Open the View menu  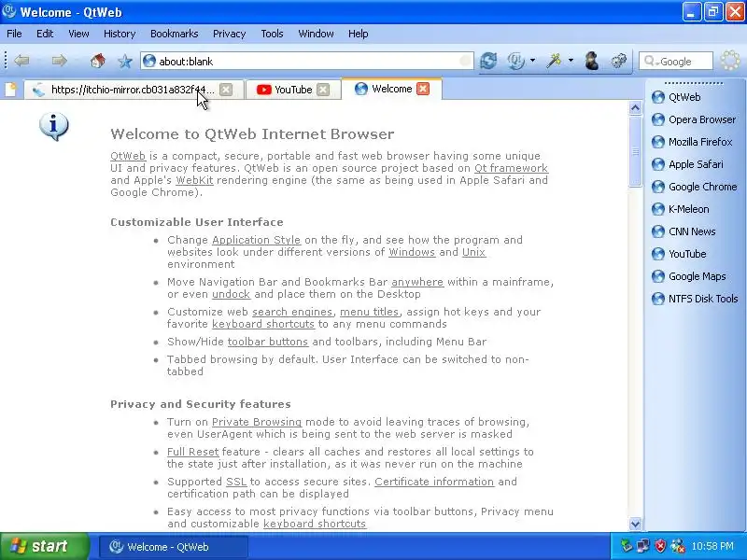(78, 34)
